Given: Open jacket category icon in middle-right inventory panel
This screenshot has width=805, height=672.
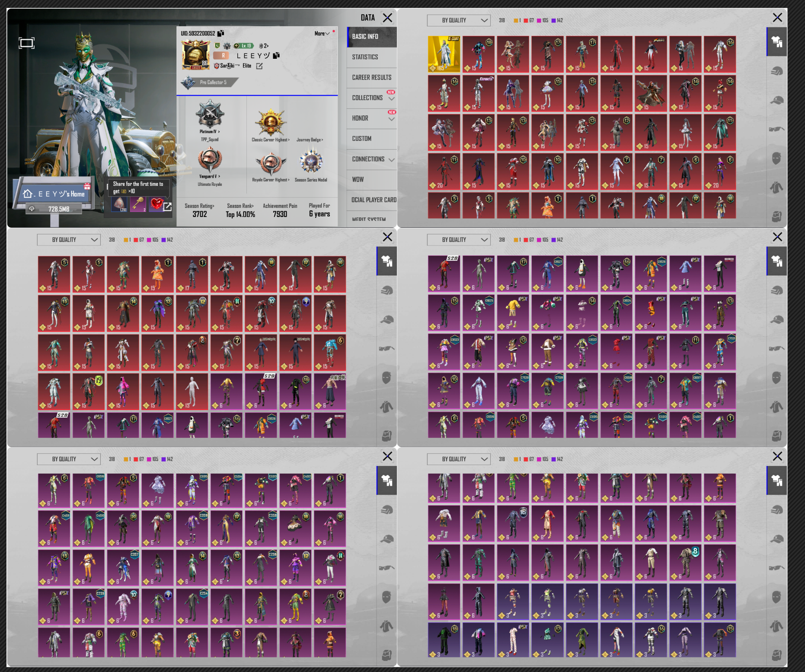Looking at the screenshot, I should click(777, 407).
